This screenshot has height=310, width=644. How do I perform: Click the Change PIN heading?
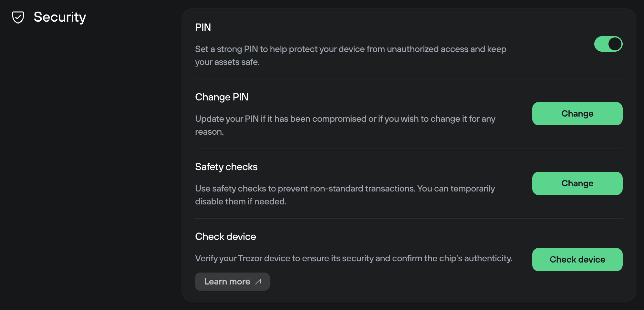coord(222,97)
